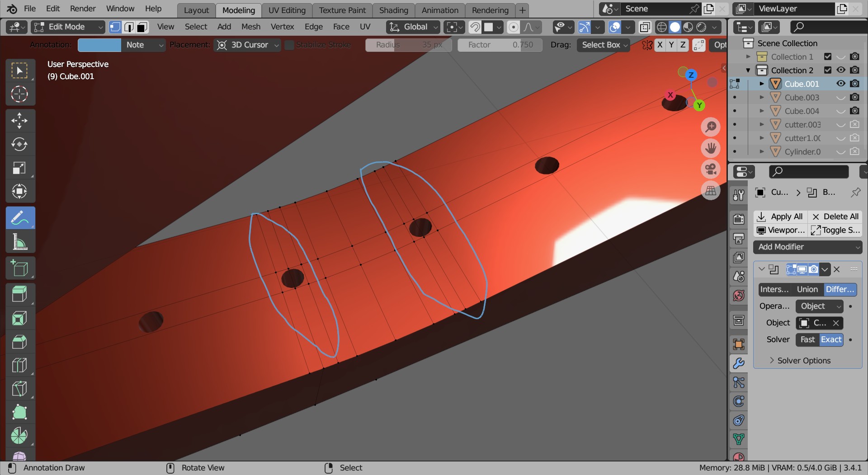This screenshot has height=475, width=868.
Task: Open the Render menu
Action: click(x=83, y=9)
